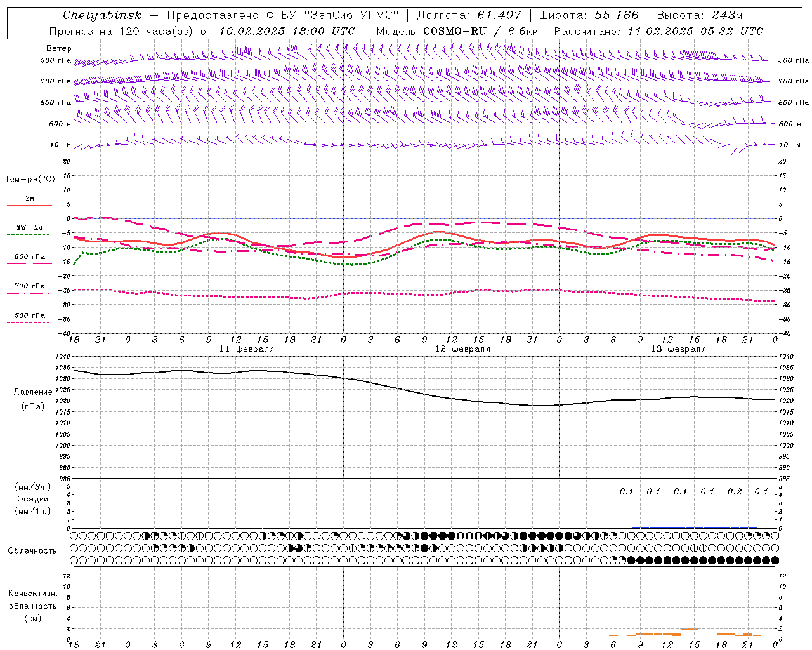The height and width of the screenshot is (650, 812).
Task: Click the '500 м' wind level label on left
Action: point(60,124)
